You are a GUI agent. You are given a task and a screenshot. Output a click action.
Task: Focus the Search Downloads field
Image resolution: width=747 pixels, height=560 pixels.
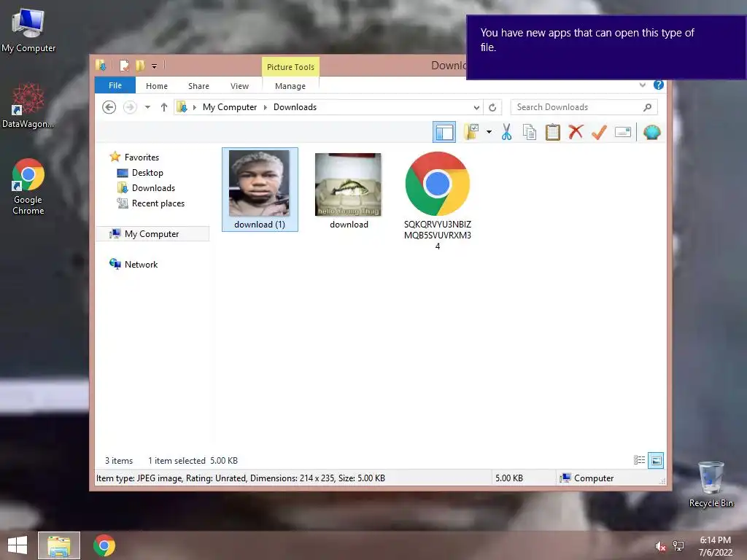584,107
